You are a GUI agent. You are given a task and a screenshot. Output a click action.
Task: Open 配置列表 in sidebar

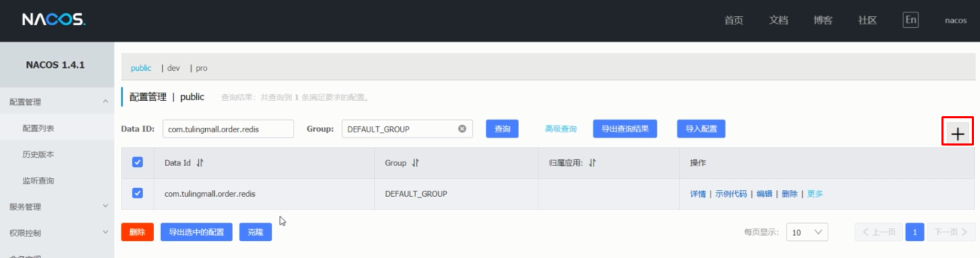(38, 128)
